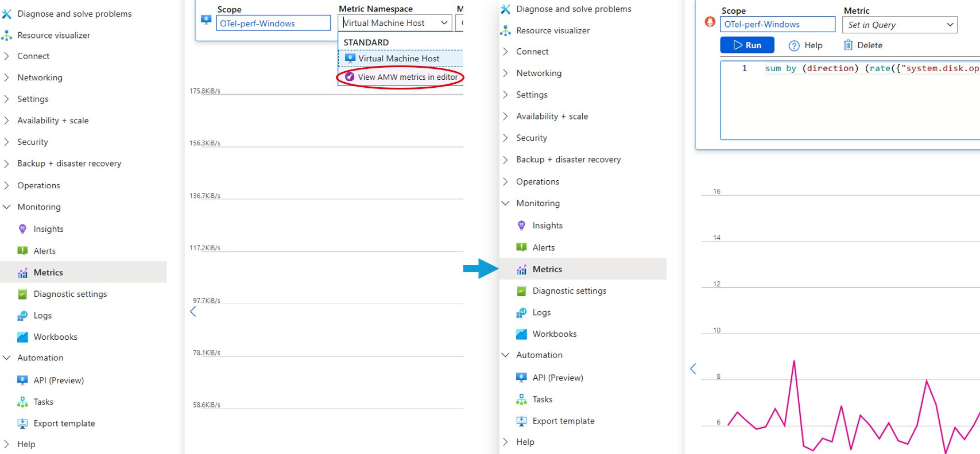Click Export template icon in right panel

(521, 421)
